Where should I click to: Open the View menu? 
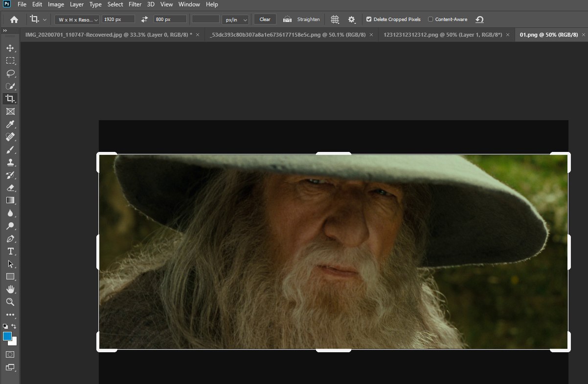tap(166, 4)
